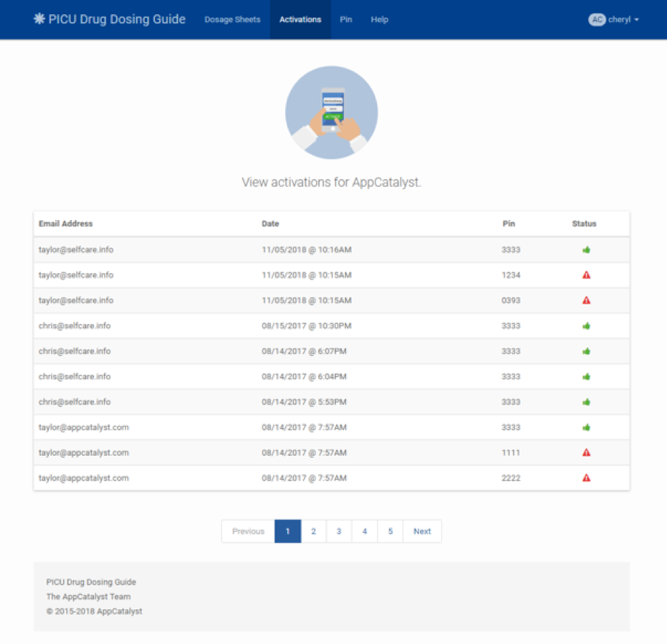Click thumbs-up icon in 08/15/2017 10:30PM row
The image size is (667, 644).
[x=586, y=326]
